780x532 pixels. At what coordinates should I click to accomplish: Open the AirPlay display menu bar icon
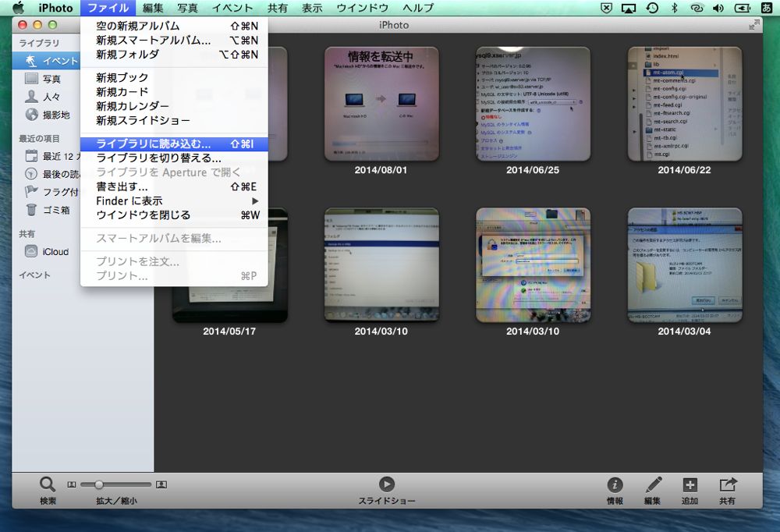(x=629, y=8)
